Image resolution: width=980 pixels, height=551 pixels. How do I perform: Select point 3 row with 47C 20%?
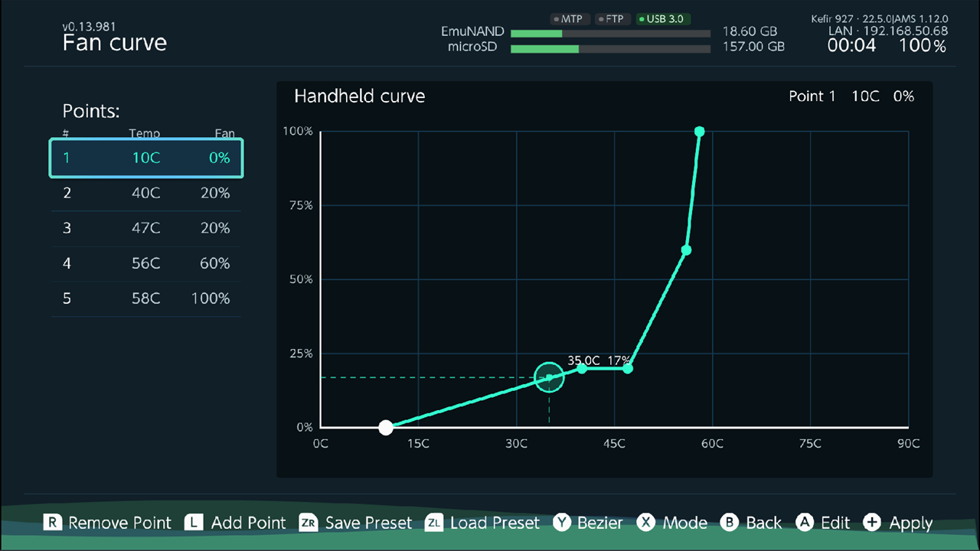(146, 229)
